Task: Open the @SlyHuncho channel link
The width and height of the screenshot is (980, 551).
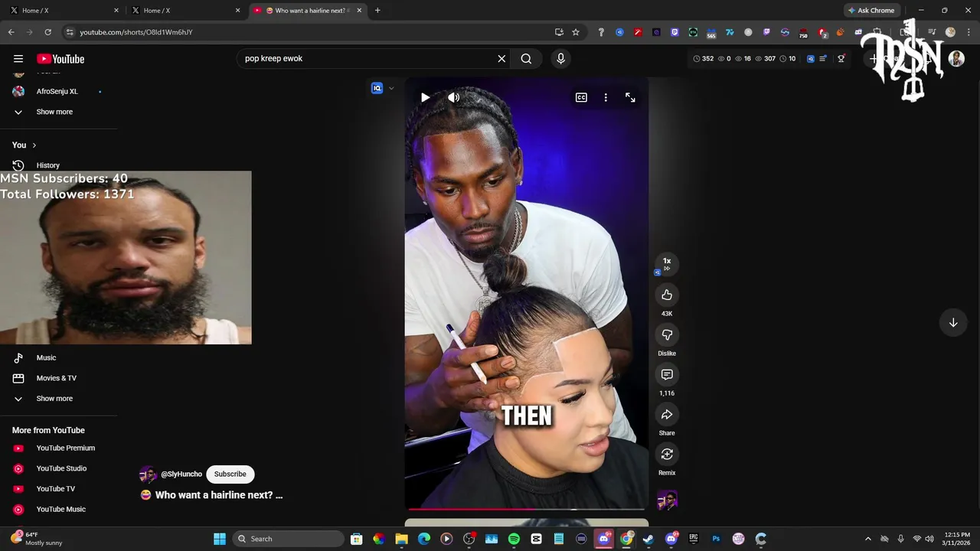Action: [x=181, y=474]
